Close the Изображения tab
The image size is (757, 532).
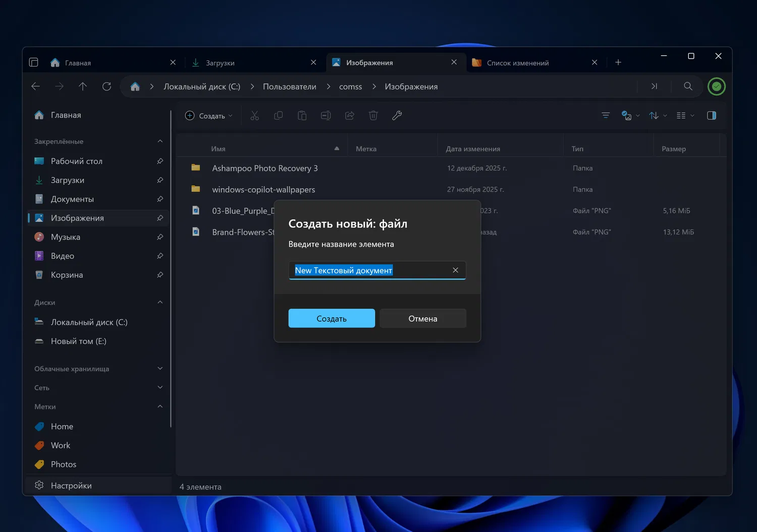[x=454, y=62]
